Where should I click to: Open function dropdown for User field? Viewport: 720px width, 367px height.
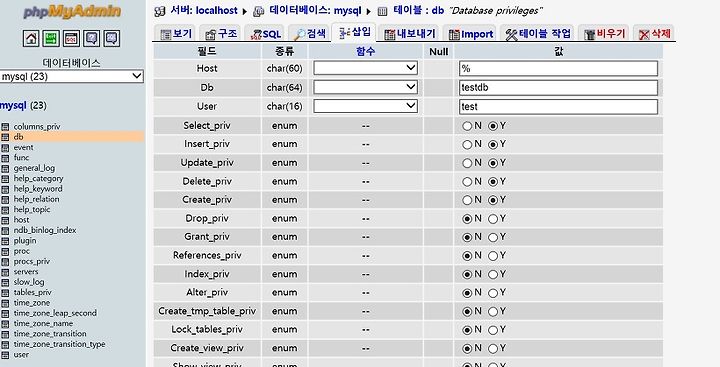point(365,106)
